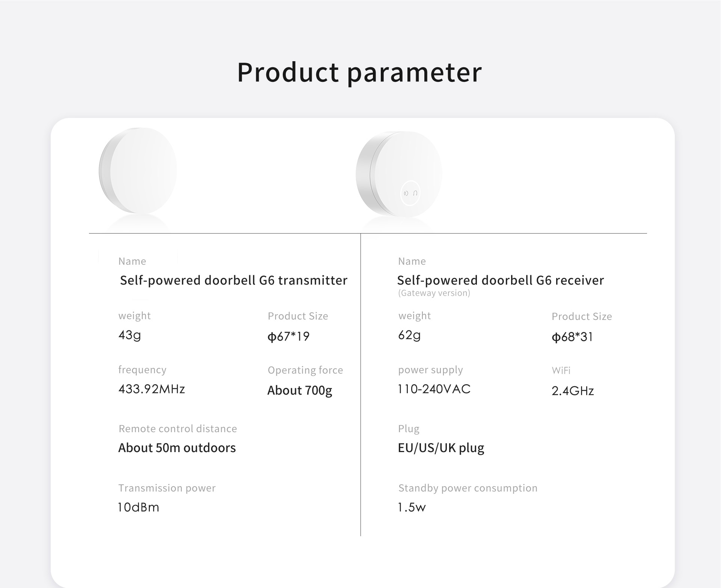Click the EU/US/UK plug value
The width and height of the screenshot is (721, 588).
pyautogui.click(x=441, y=448)
